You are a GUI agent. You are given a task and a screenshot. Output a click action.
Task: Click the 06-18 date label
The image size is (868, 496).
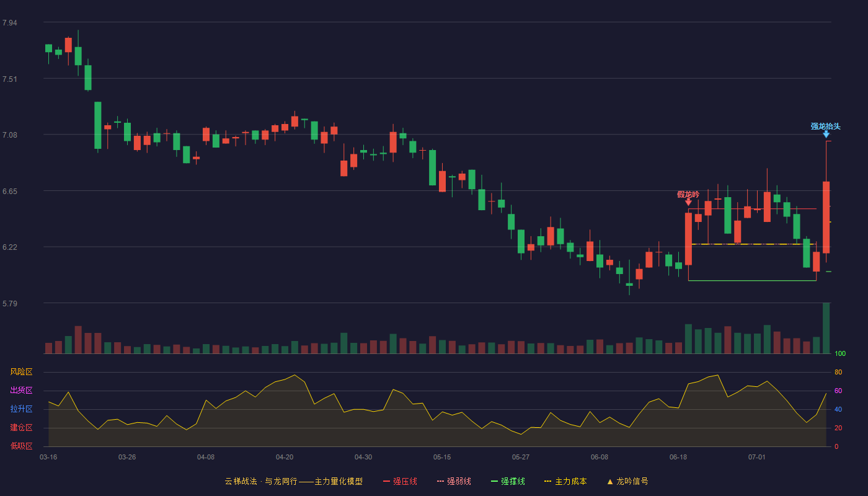click(x=678, y=457)
